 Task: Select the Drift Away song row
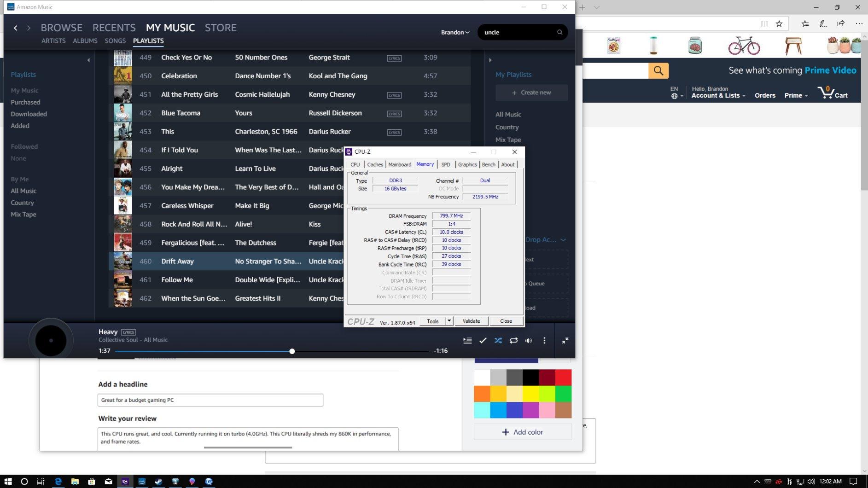pyautogui.click(x=290, y=261)
